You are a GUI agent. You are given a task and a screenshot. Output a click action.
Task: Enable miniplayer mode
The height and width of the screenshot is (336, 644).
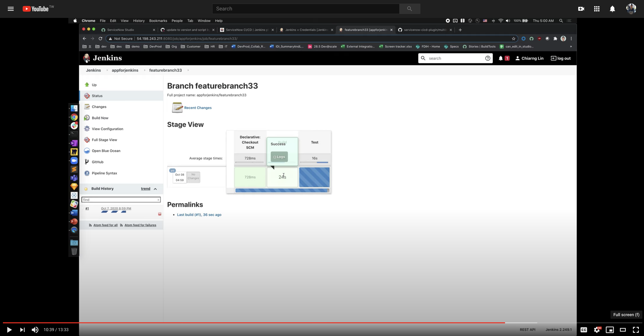(x=610, y=330)
